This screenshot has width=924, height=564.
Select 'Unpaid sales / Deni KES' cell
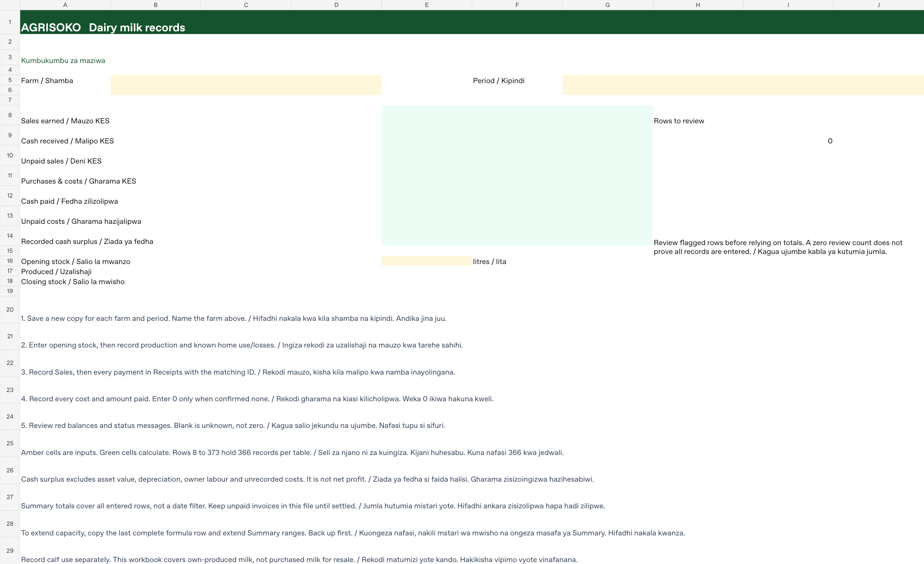[61, 161]
